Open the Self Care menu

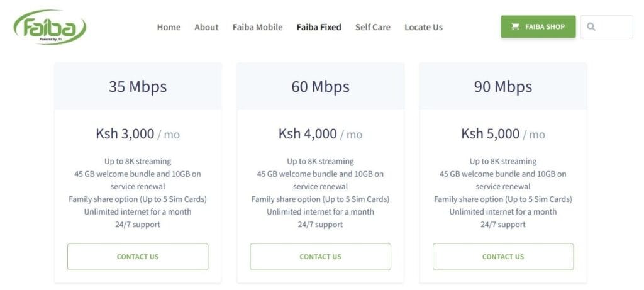click(372, 27)
